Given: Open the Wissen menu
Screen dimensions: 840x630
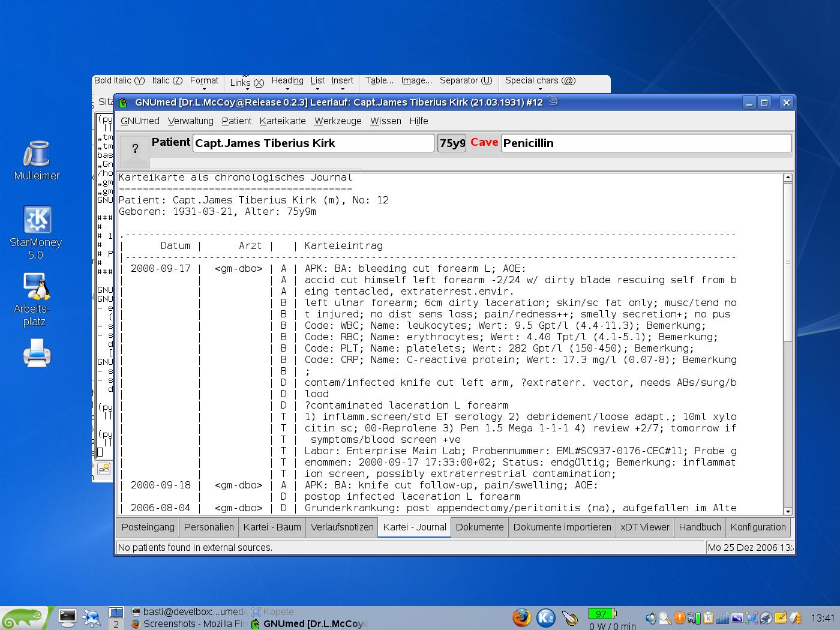Looking at the screenshot, I should click(x=385, y=121).
